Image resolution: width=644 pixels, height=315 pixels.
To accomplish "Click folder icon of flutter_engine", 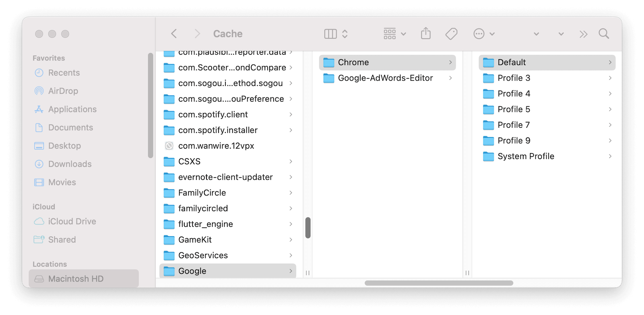I will pyautogui.click(x=169, y=224).
